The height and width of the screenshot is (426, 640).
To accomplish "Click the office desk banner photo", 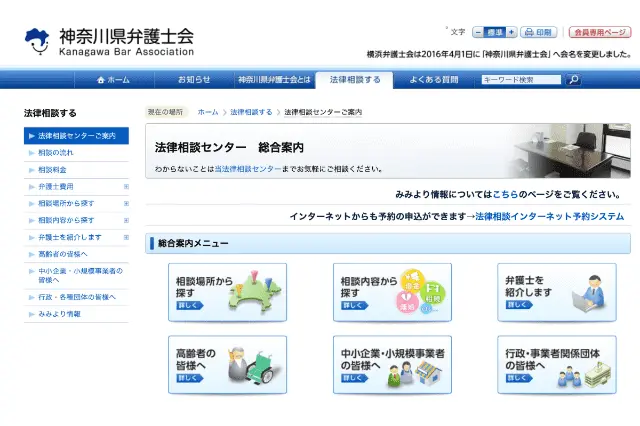I will coord(567,151).
